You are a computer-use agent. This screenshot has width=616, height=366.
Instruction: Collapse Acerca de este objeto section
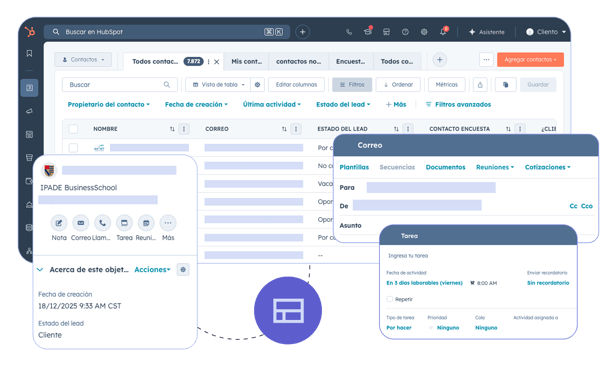[40, 270]
